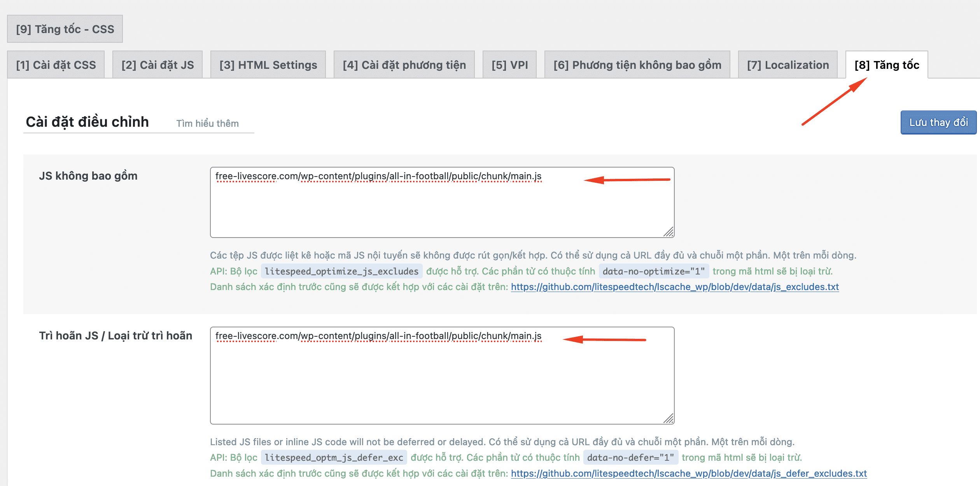Switch to [6] Phương tiện không bao gồm tab
Screen dimensions: 980x486
click(x=637, y=65)
